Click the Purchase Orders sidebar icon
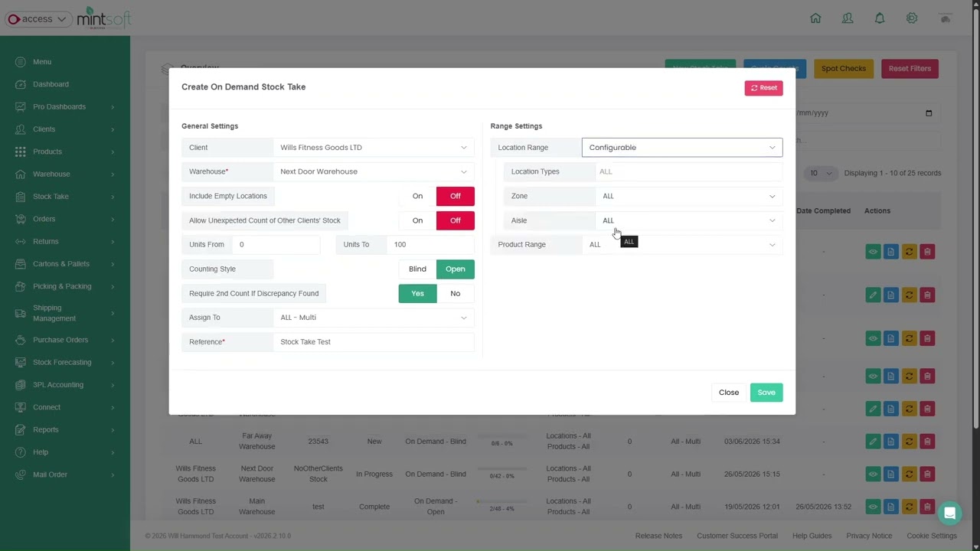The height and width of the screenshot is (551, 980). click(x=20, y=340)
